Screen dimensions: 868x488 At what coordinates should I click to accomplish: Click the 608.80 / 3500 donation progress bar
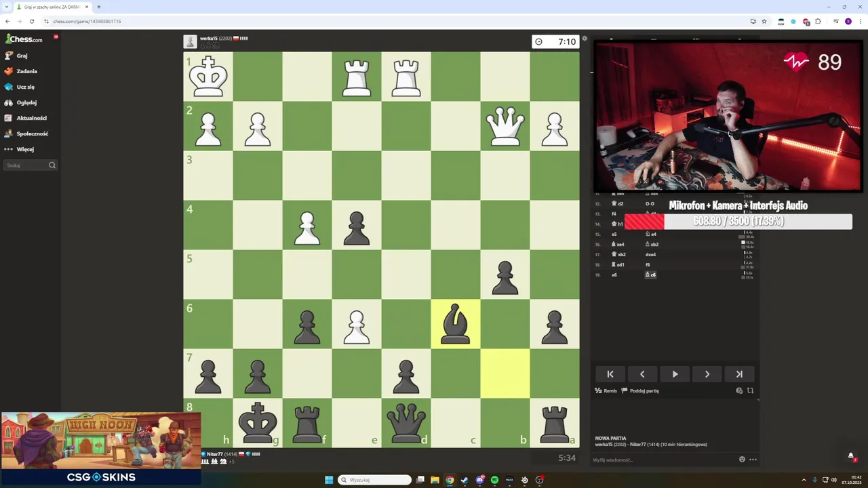(738, 221)
